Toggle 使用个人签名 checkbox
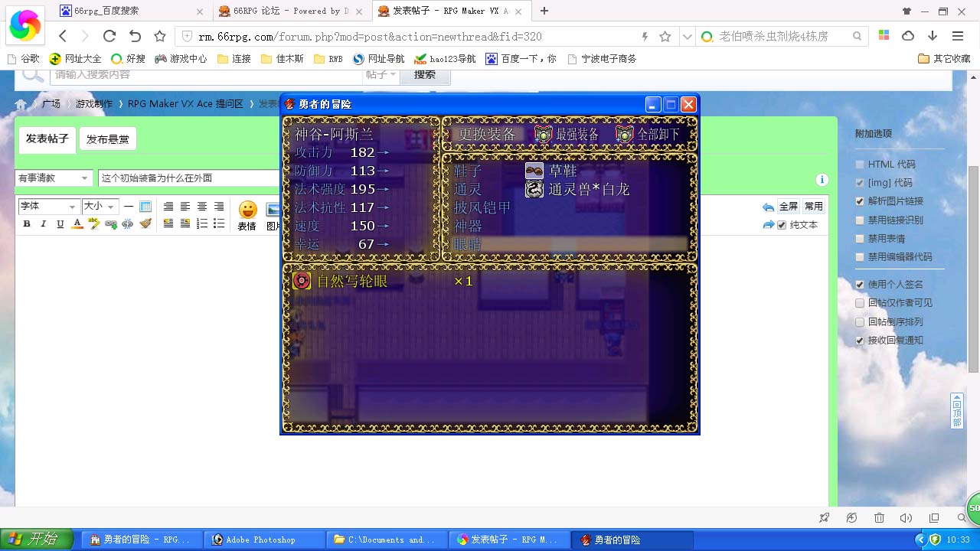 coord(860,285)
